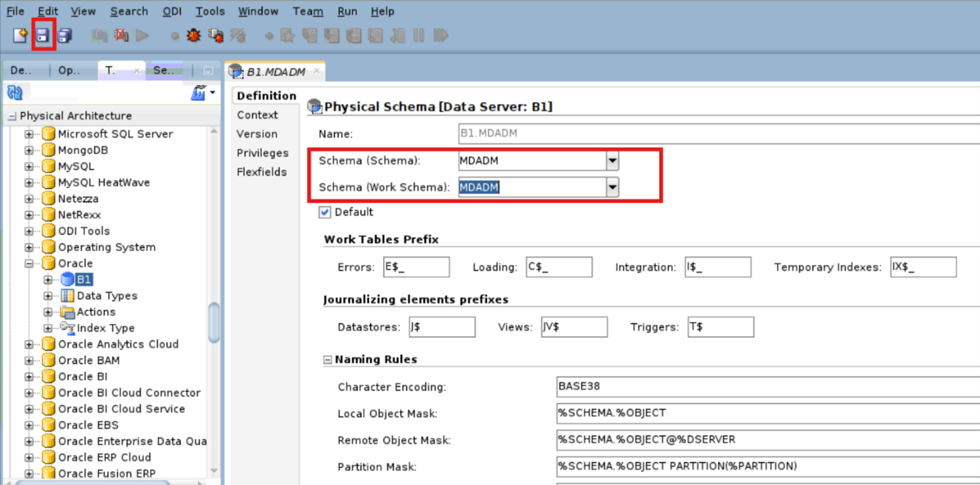This screenshot has width=980, height=485.
Task: Open the Run menu
Action: tap(347, 11)
